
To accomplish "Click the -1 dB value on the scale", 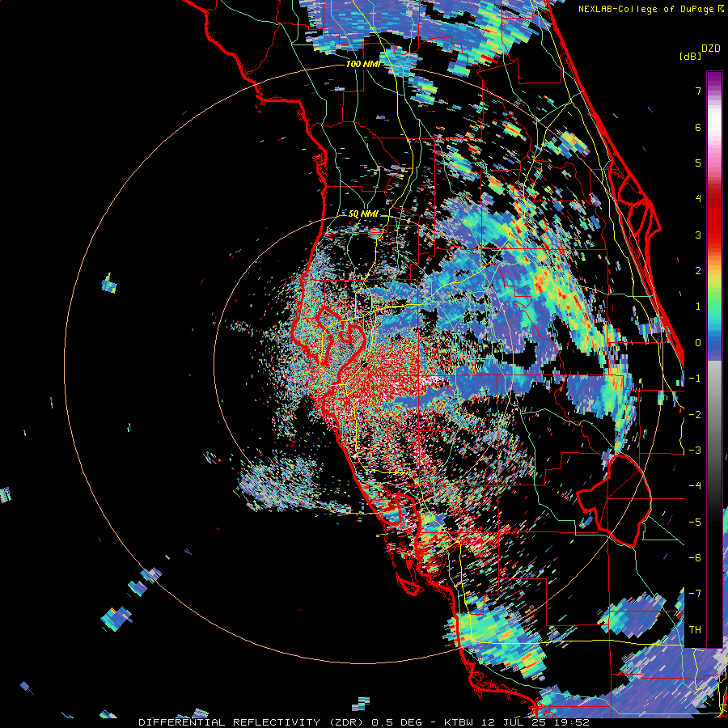I will tap(695, 379).
